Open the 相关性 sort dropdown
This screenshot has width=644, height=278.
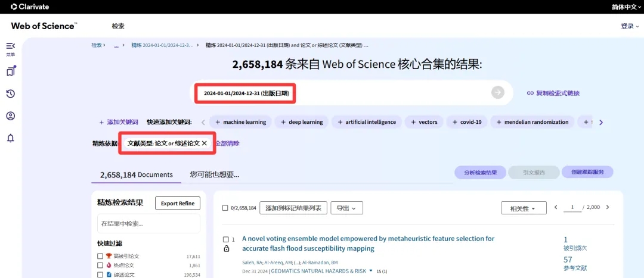tap(524, 208)
